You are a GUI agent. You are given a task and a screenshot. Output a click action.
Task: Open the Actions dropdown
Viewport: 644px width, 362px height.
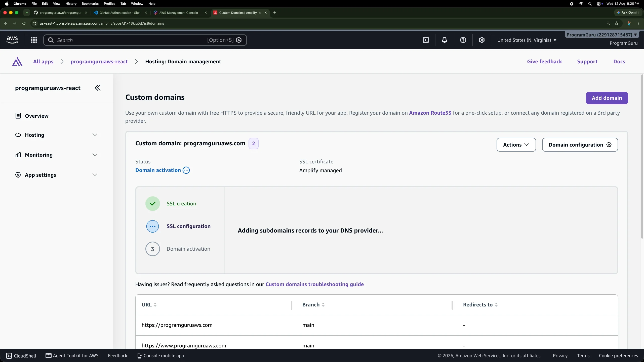(516, 145)
